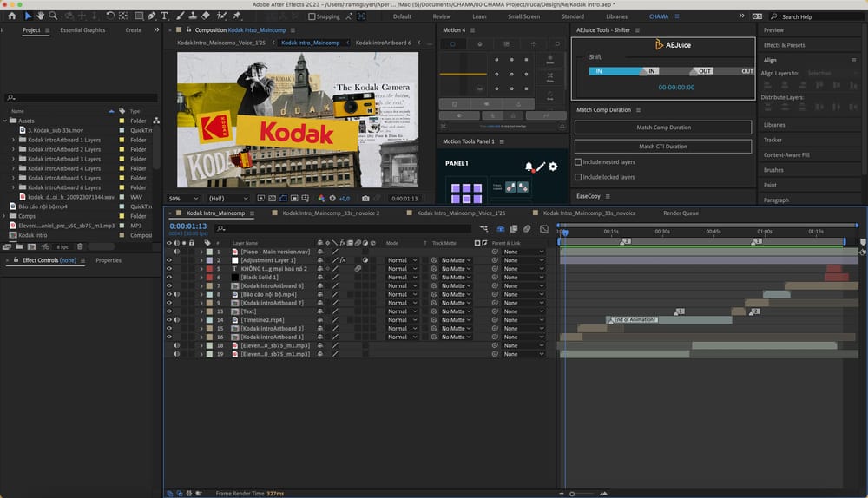
Task: Click the Match CTI Duration button
Action: [663, 147]
